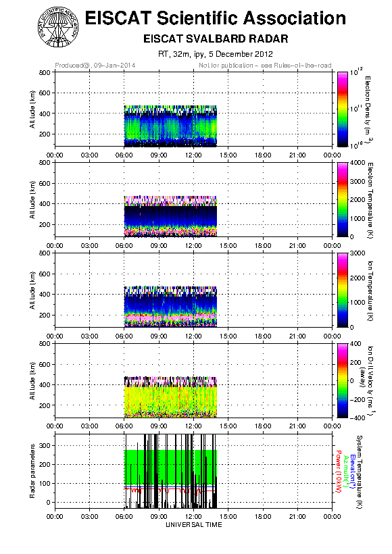Click the red Power legend label
This screenshot has height=554, width=392.
(338, 472)
